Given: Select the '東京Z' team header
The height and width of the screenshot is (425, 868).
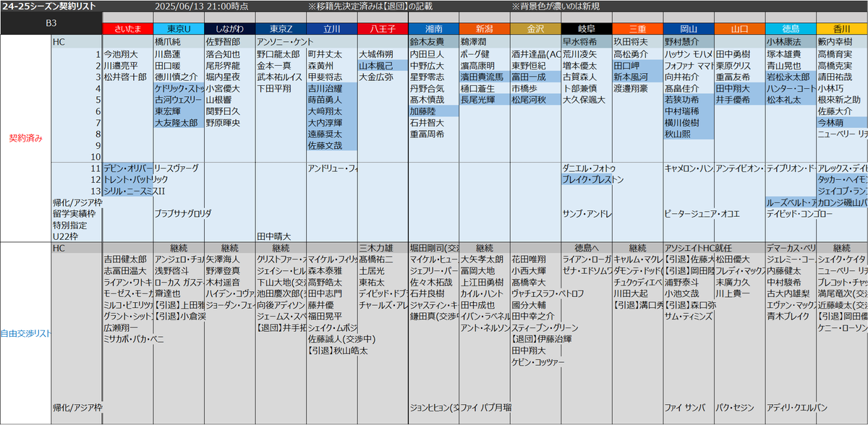Looking at the screenshot, I should point(281,29).
